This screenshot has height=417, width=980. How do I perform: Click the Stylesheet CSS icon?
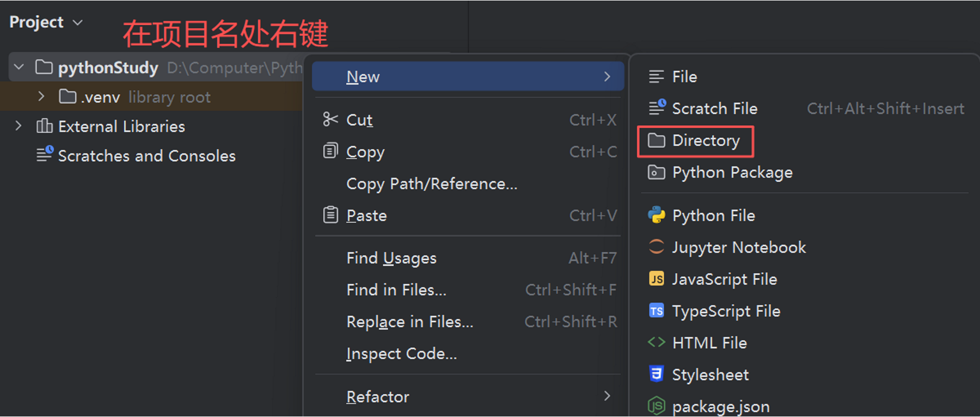[x=657, y=374]
